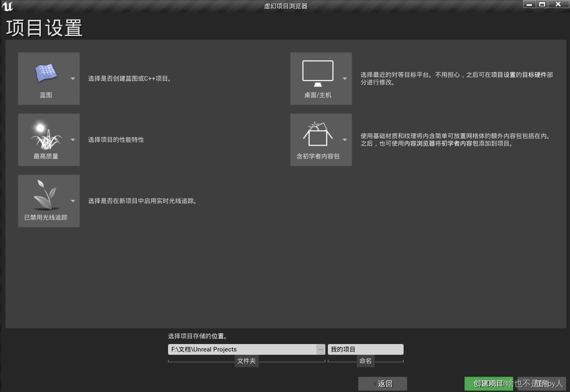The width and height of the screenshot is (570, 392).
Task: Click the text 选择项目的性能特性
Action: [116, 140]
